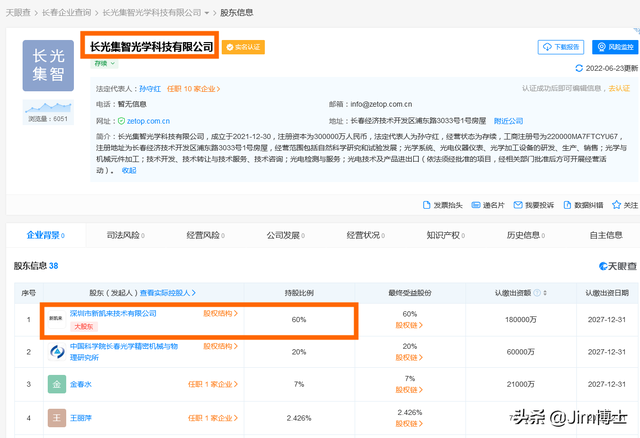
Task: Download the report with 下载报告
Action: (x=561, y=47)
